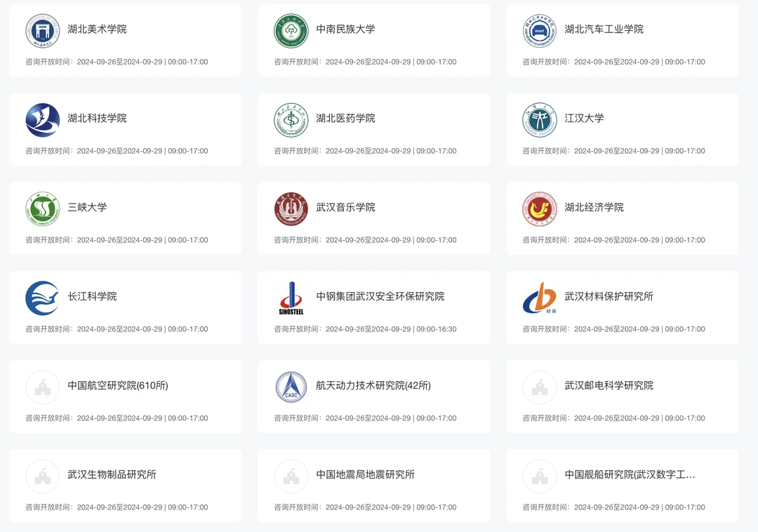Open truncated 中国舰船研究院(武汉数字工… title
Image resolution: width=758 pixels, height=532 pixels.
(630, 474)
